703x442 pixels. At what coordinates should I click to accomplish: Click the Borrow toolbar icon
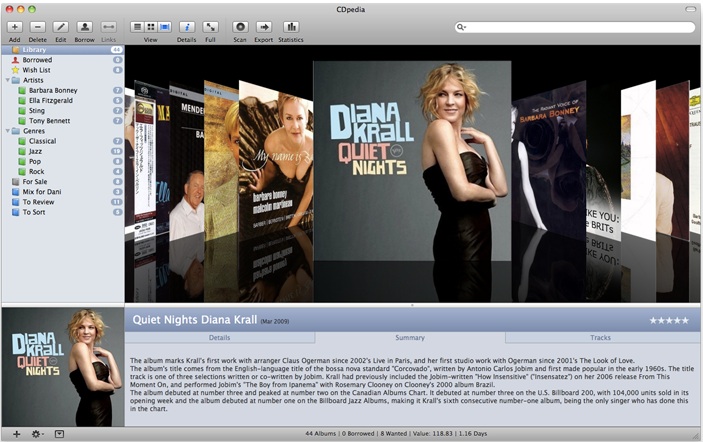click(85, 26)
